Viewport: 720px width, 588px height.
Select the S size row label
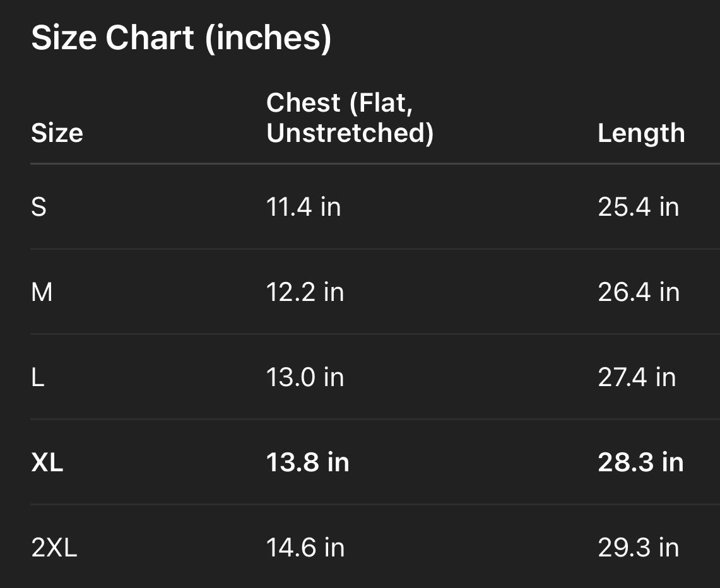(x=38, y=207)
